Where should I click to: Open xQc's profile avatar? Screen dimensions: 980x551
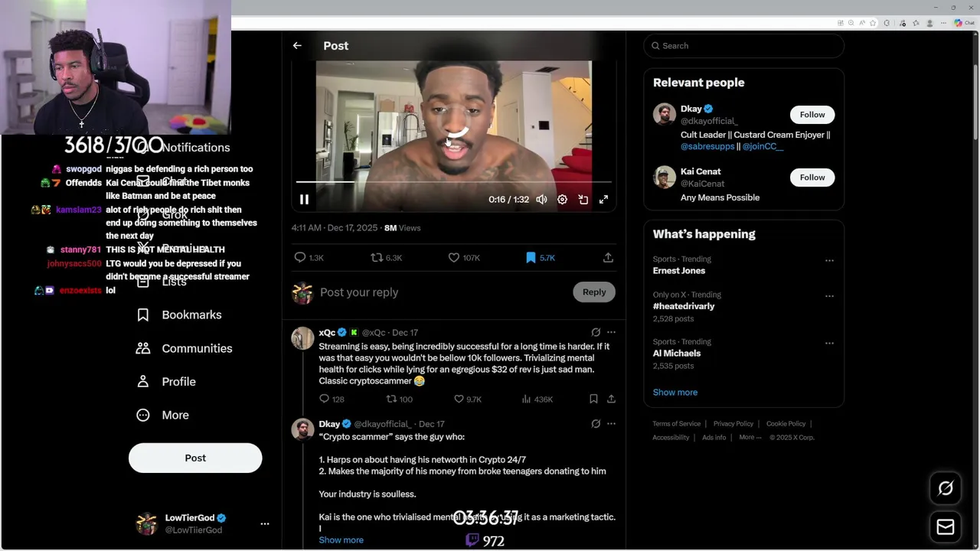pyautogui.click(x=302, y=338)
